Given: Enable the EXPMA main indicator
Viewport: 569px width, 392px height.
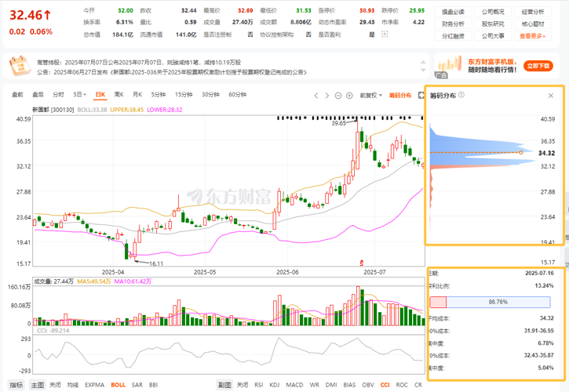Looking at the screenshot, I should [94, 385].
